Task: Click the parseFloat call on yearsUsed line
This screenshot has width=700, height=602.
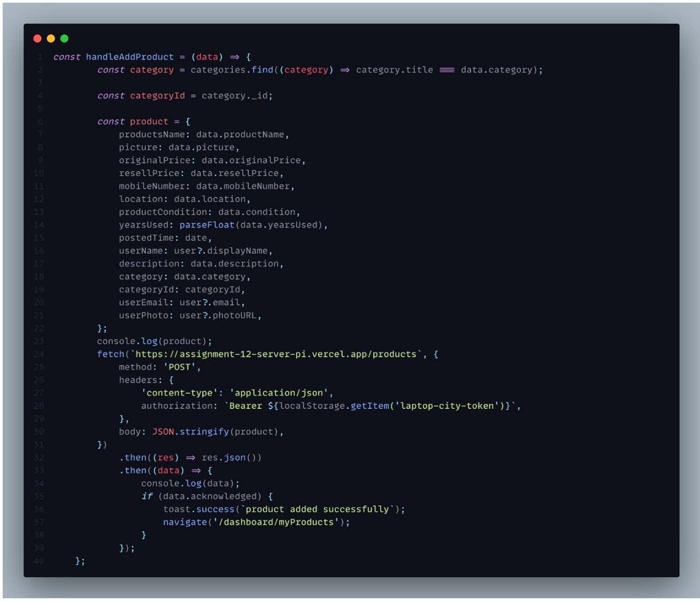Action: click(x=207, y=225)
